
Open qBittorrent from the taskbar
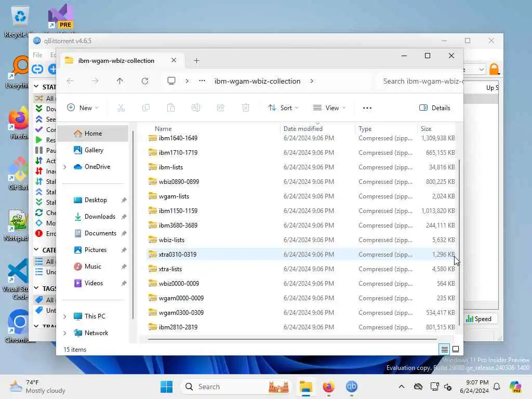click(x=352, y=387)
